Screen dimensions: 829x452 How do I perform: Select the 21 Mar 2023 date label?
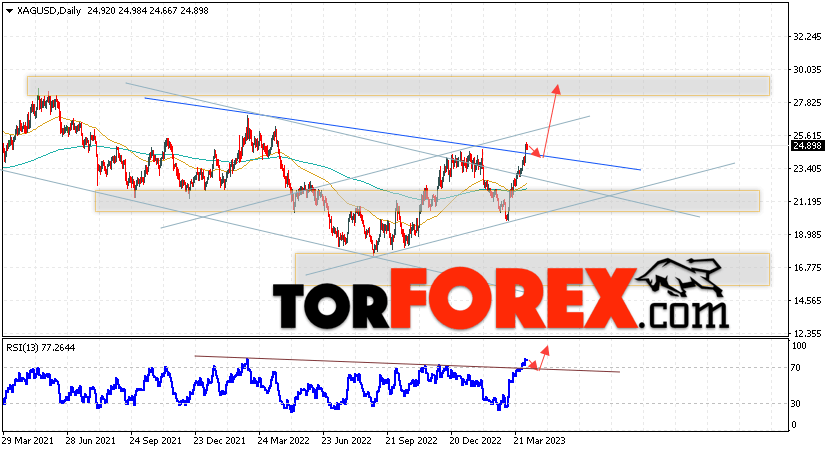pos(540,440)
